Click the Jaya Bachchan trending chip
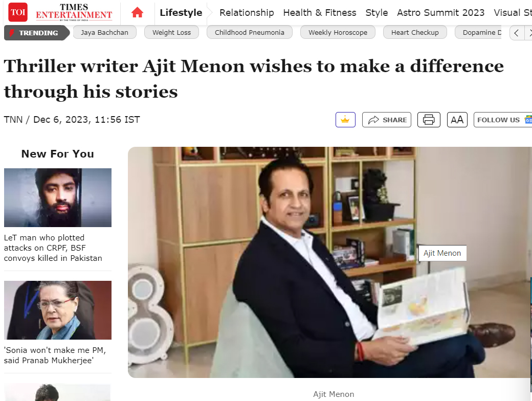Screen dimensions: 532x401 pyautogui.click(x=104, y=32)
